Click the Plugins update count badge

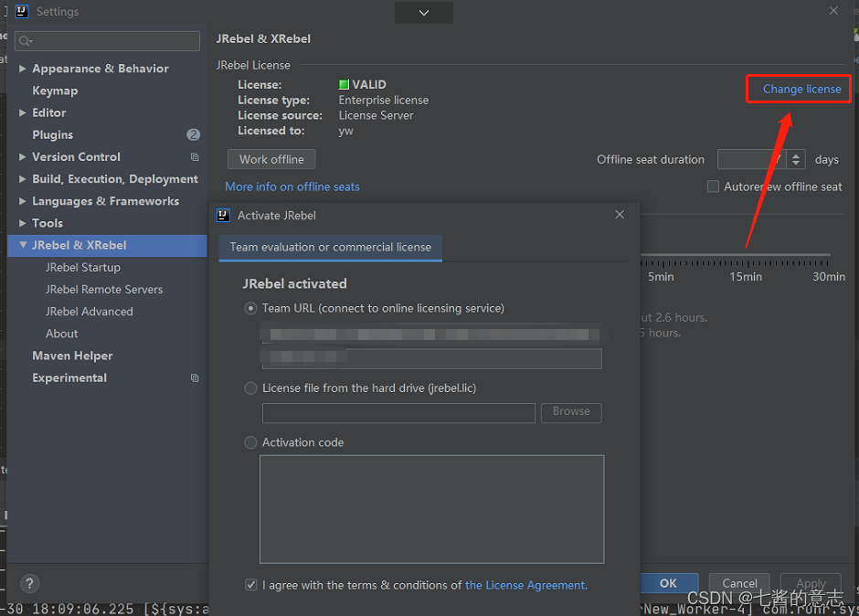pos(193,135)
